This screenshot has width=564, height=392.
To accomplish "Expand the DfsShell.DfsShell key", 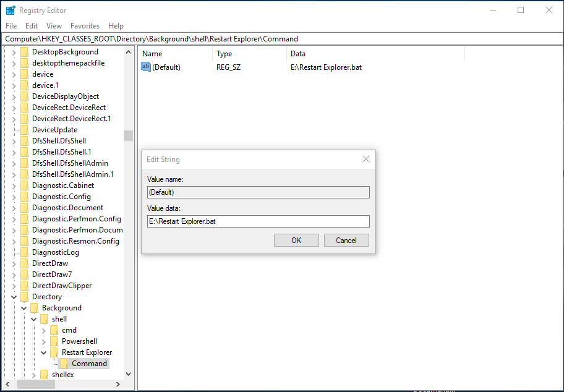I will point(14,142).
